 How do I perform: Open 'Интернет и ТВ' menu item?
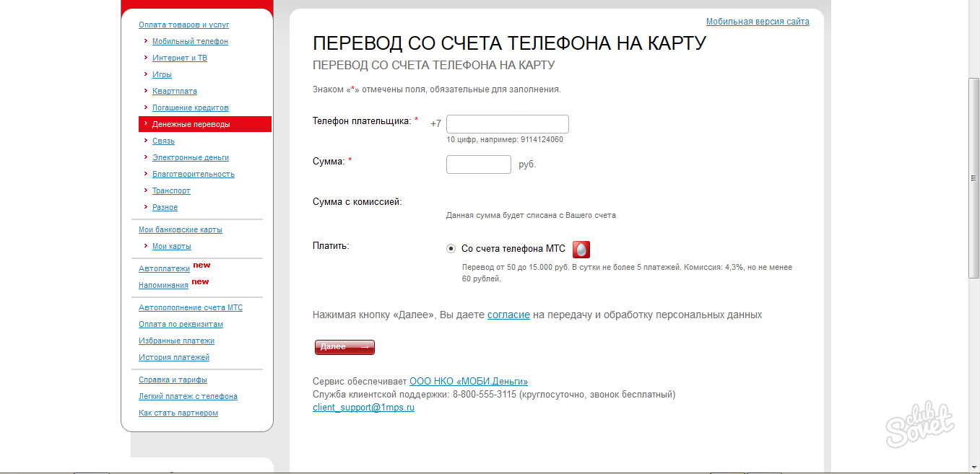point(180,58)
